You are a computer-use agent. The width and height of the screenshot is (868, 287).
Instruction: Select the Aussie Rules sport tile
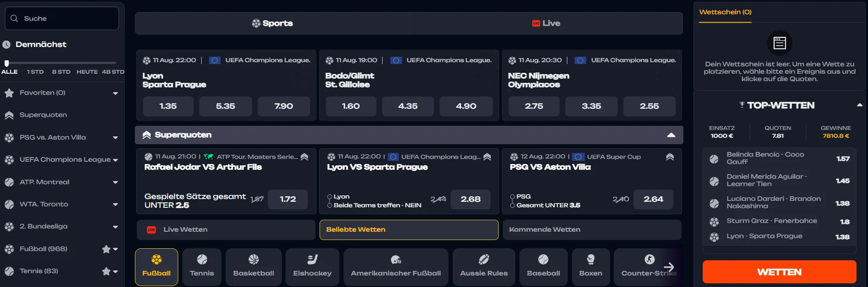click(484, 267)
